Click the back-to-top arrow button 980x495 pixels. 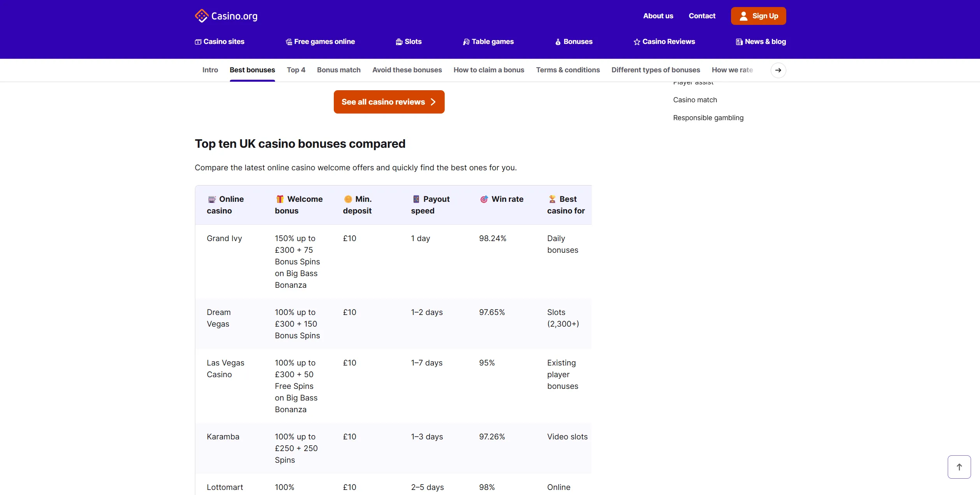(959, 467)
